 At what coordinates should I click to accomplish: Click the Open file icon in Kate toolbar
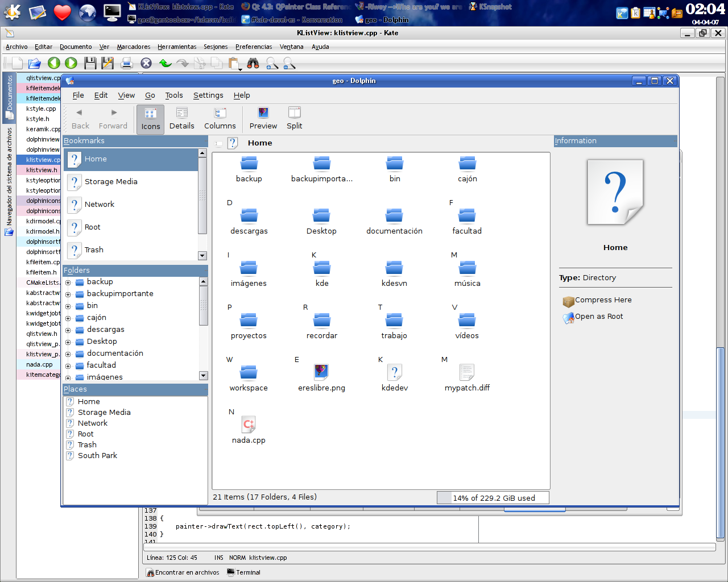tap(35, 63)
